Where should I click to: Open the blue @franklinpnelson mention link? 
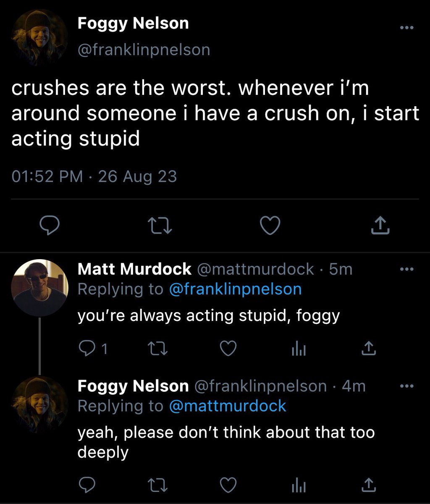pyautogui.click(x=235, y=289)
